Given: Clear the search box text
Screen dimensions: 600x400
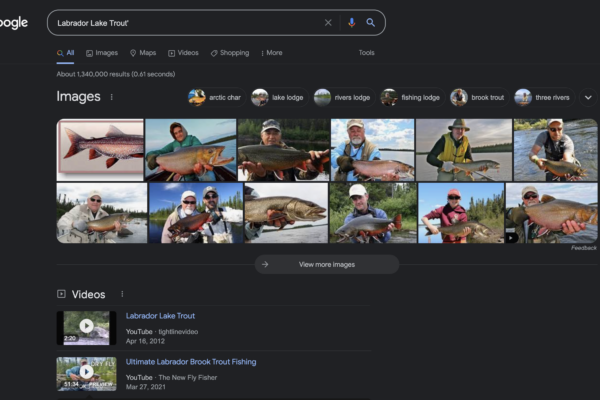Looking at the screenshot, I should point(328,22).
